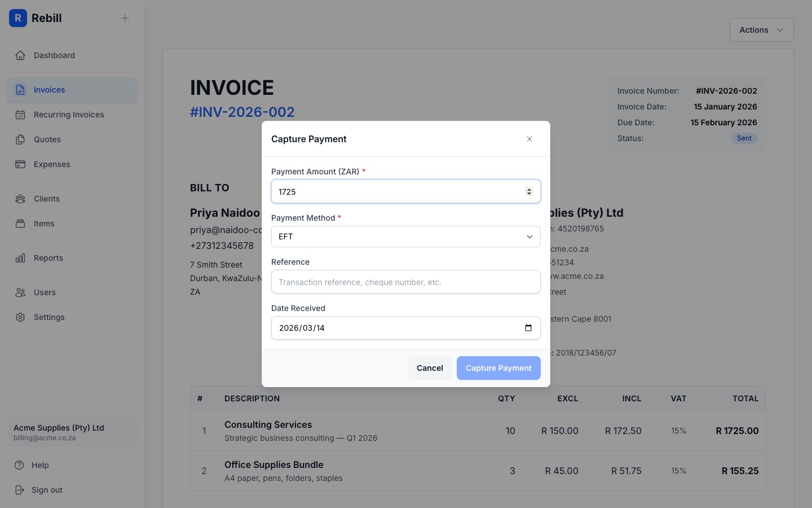Click the Rebill logo icon
Viewport: 812px width, 508px height.
(x=18, y=18)
